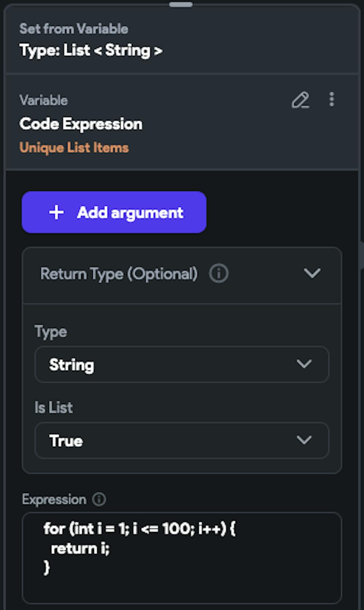The width and height of the screenshot is (364, 610).
Task: Open the Is List dropdown showing True
Action: pyautogui.click(x=182, y=441)
